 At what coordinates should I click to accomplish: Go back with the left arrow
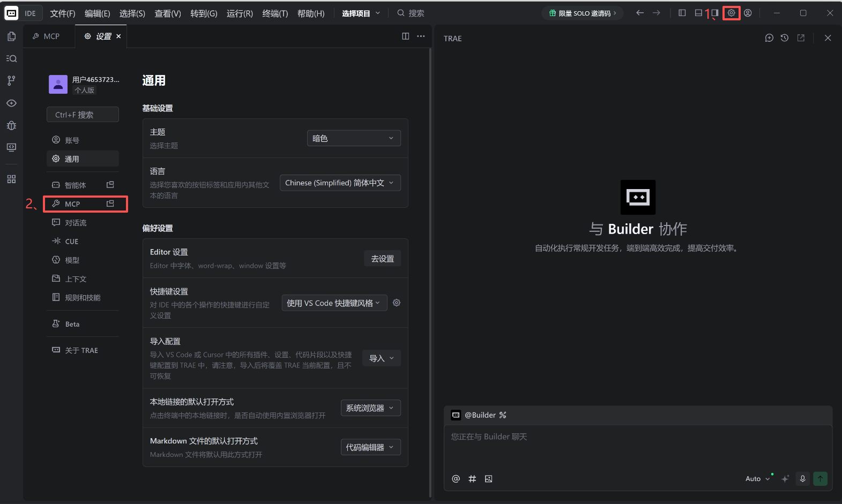[x=640, y=13]
